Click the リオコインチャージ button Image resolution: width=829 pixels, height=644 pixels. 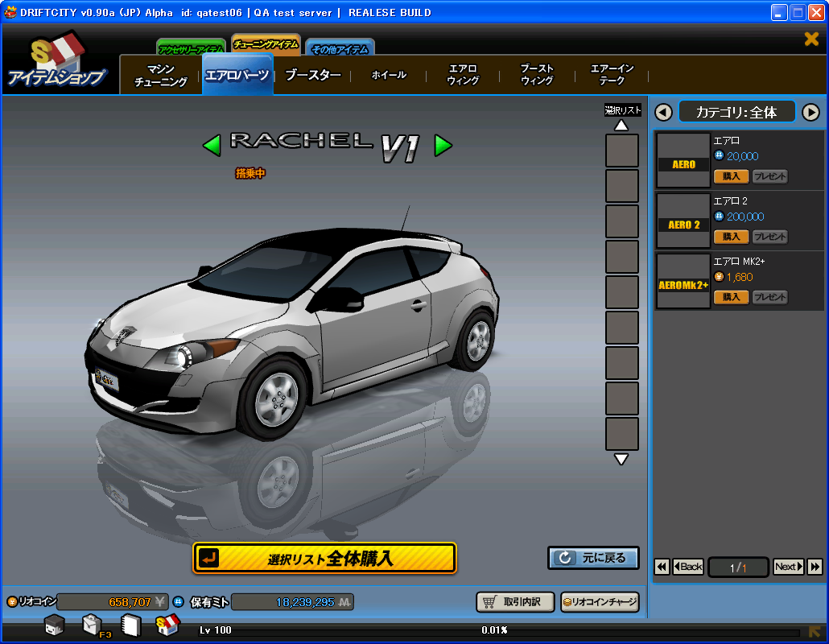pyautogui.click(x=600, y=601)
